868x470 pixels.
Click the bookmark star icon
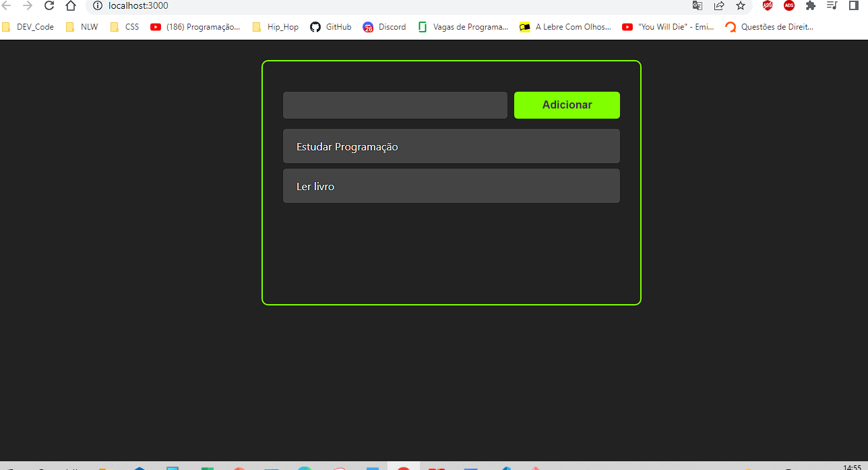coord(741,5)
